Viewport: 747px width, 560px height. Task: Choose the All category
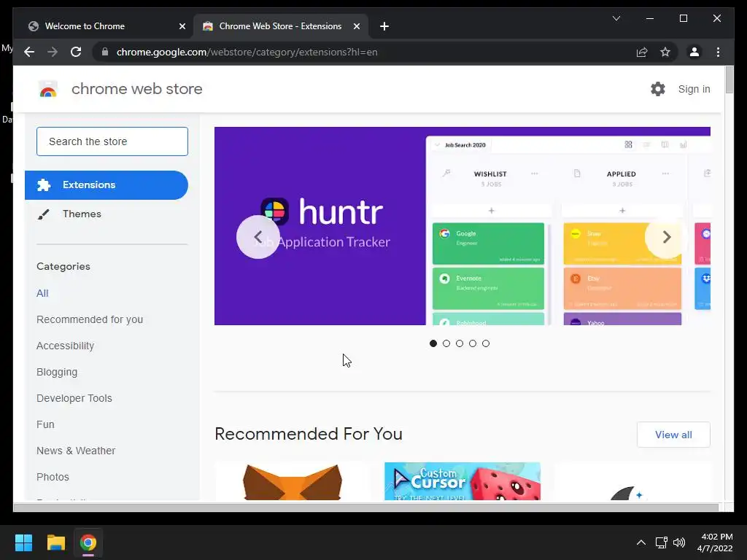click(x=42, y=293)
